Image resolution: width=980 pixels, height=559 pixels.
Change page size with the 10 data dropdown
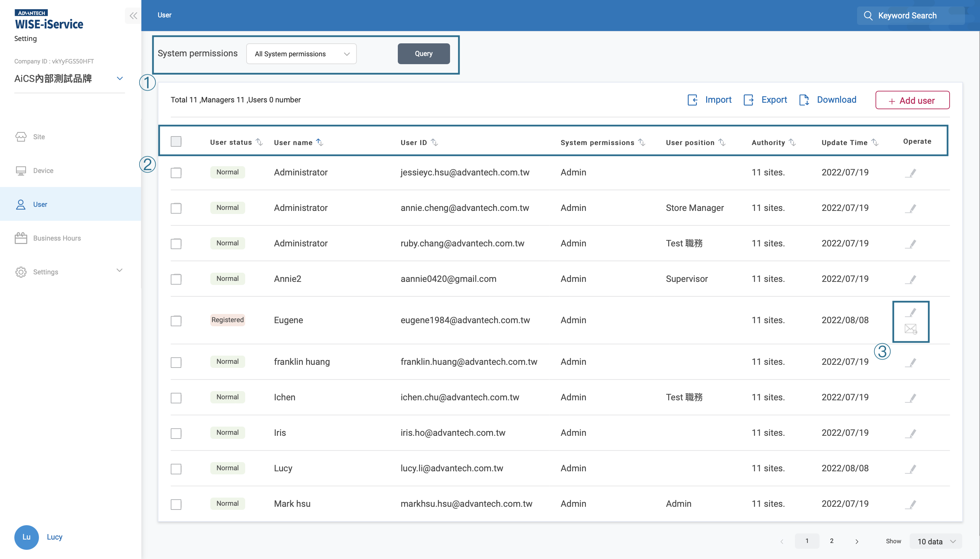pos(935,541)
